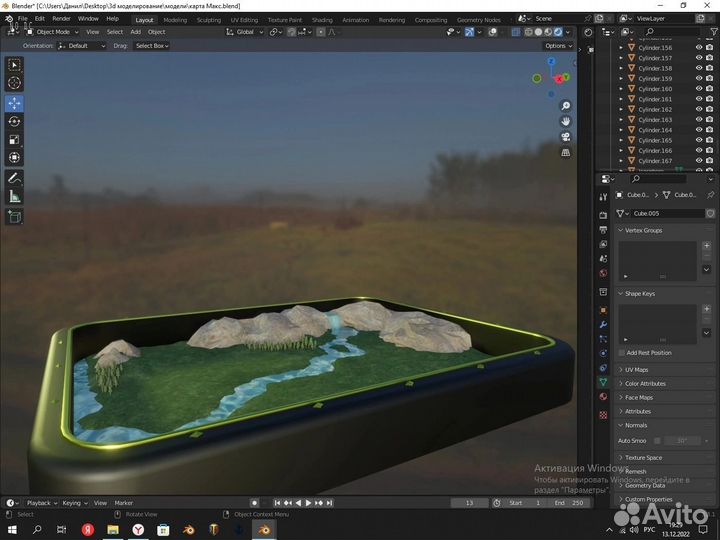Viewport: 720px width, 540px height.
Task: Disable Cylinder.157 in renders
Action: [709, 58]
